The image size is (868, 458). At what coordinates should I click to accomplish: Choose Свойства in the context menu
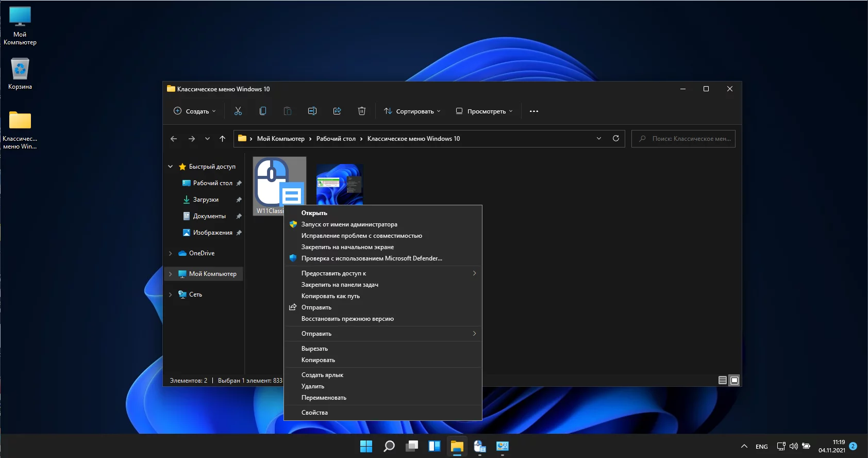point(314,413)
